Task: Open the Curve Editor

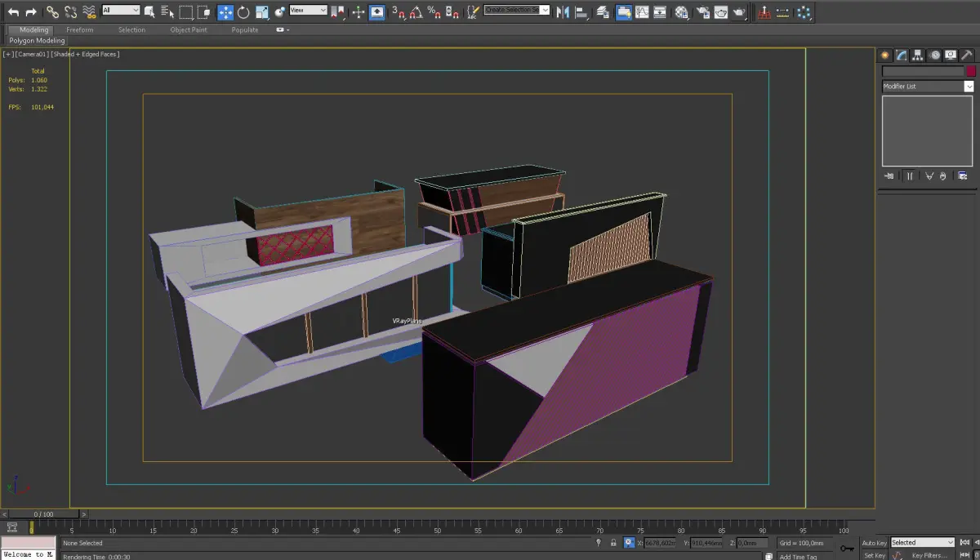Action: pos(642,11)
